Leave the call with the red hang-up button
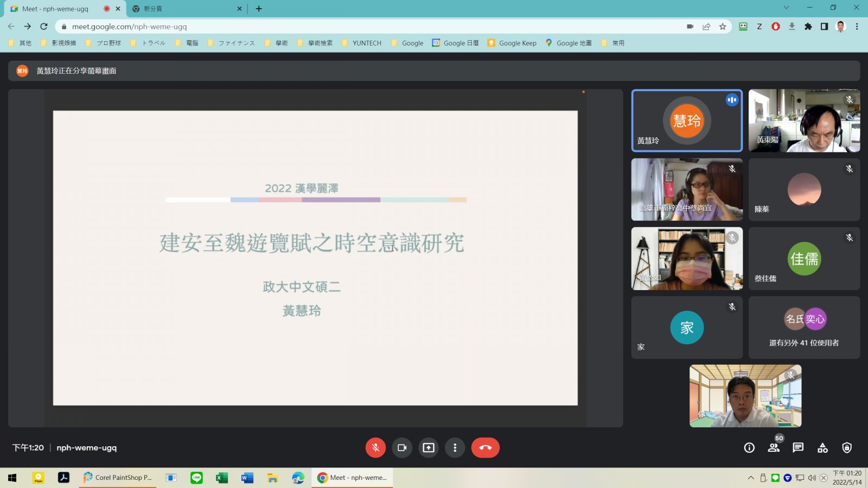868x488 pixels. [x=485, y=448]
